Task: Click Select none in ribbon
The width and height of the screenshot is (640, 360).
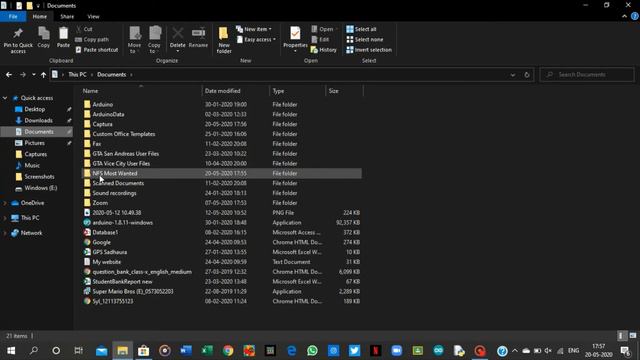Action: (365, 40)
